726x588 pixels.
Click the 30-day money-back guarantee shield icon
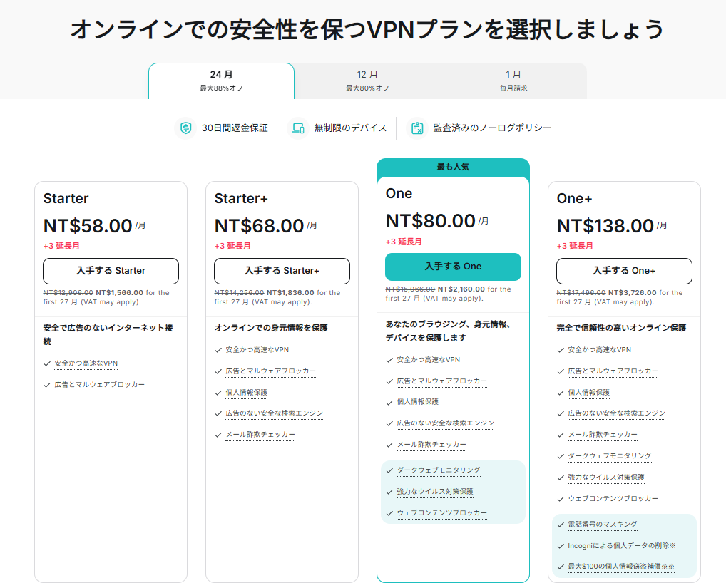click(x=186, y=128)
